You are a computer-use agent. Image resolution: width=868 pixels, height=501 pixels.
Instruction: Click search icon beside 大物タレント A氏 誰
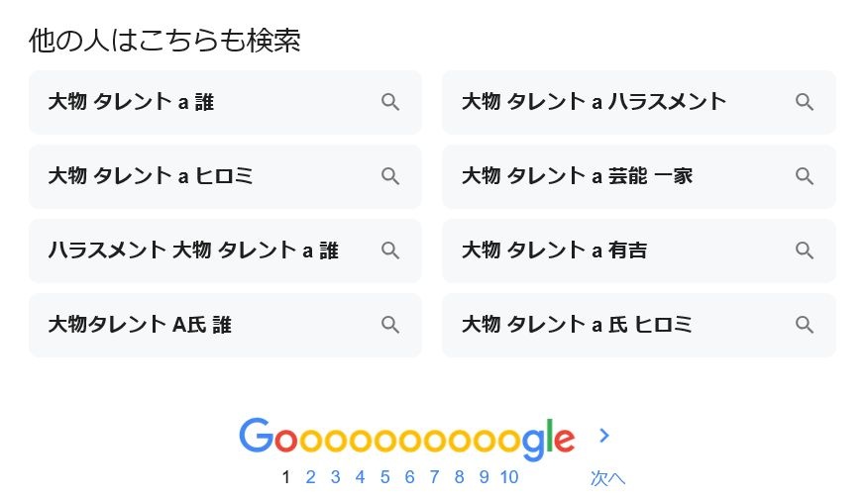coord(390,325)
